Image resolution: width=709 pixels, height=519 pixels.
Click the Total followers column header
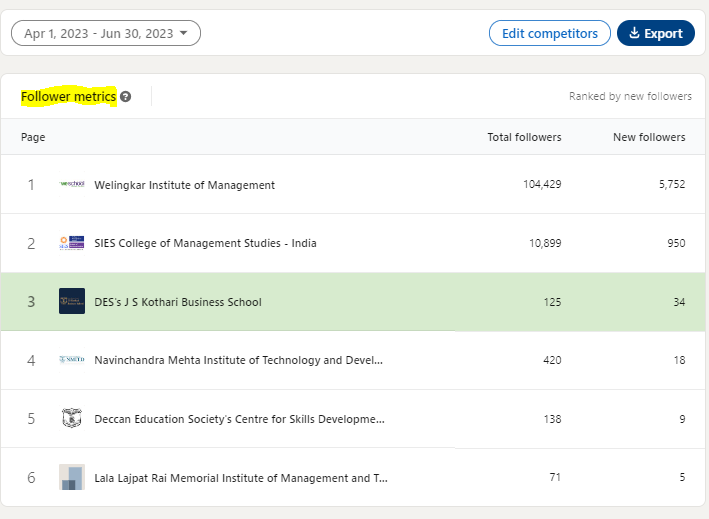pyautogui.click(x=524, y=137)
